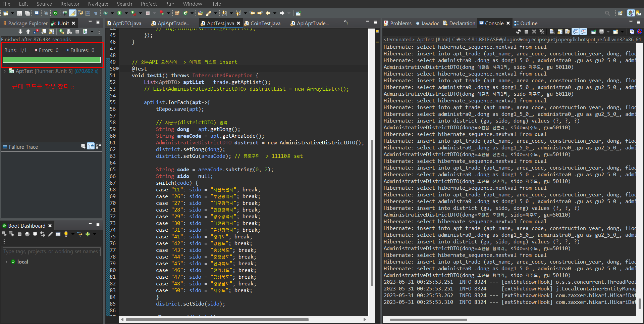Close the AptTest.java editor tab
This screenshot has width=644, height=324.
click(x=238, y=23)
